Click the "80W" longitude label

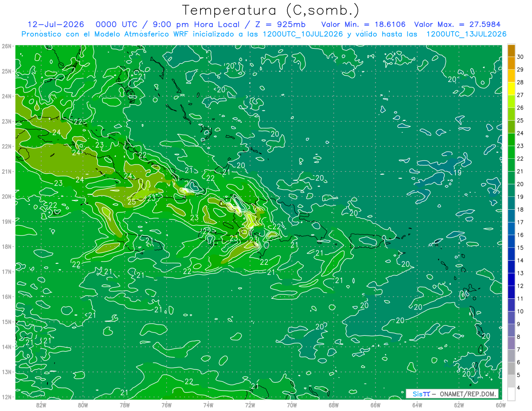(83, 405)
